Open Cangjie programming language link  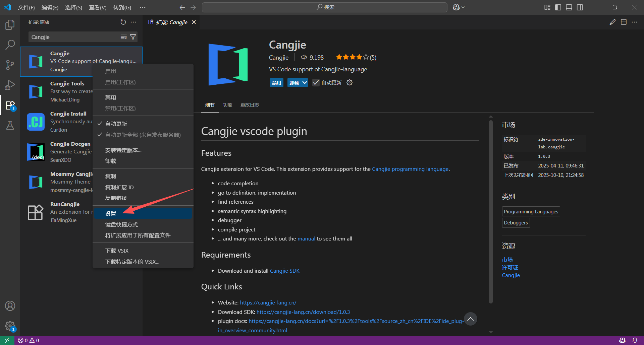[410, 169]
